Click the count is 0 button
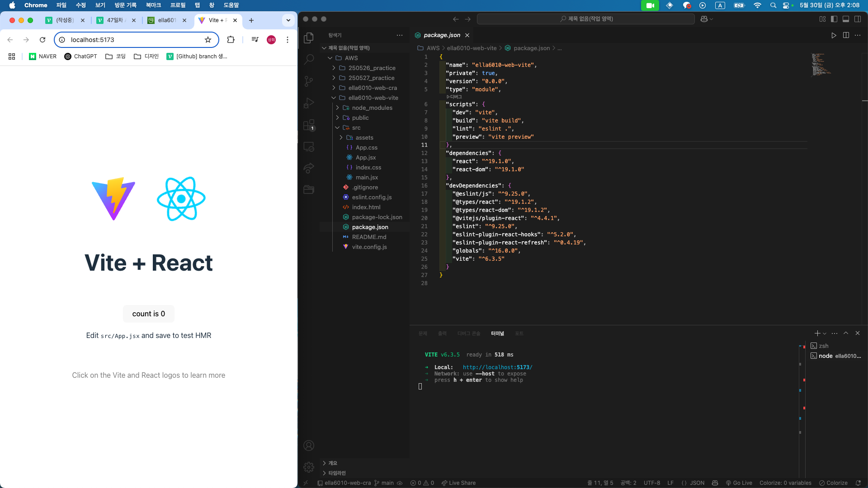 tap(149, 314)
